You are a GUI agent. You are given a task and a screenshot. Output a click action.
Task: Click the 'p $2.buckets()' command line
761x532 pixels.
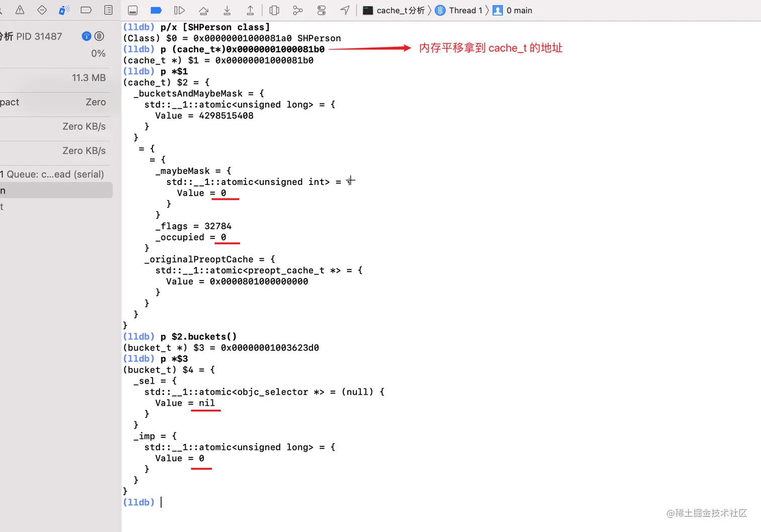pos(199,337)
